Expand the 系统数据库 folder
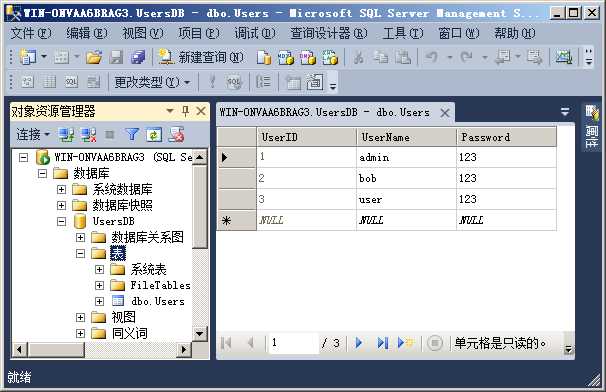 (61, 189)
